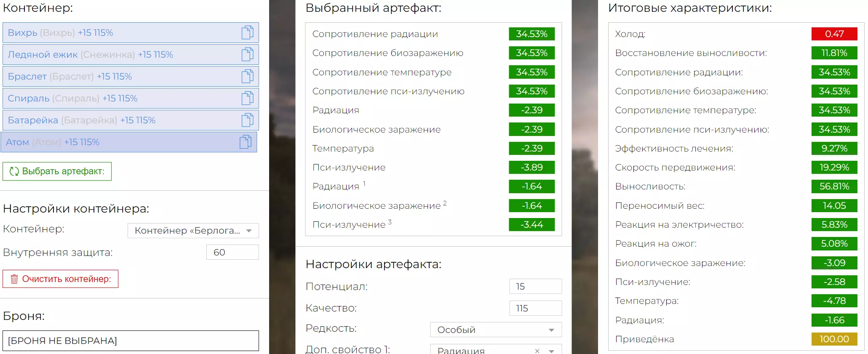This screenshot has width=868, height=354.
Task: Click the Внутренняя защита input field
Action: click(x=232, y=252)
